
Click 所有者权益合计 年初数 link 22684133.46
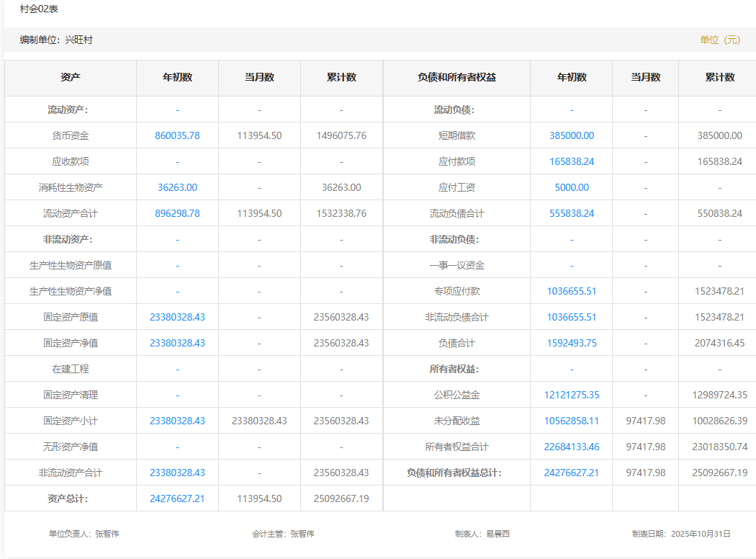point(572,447)
